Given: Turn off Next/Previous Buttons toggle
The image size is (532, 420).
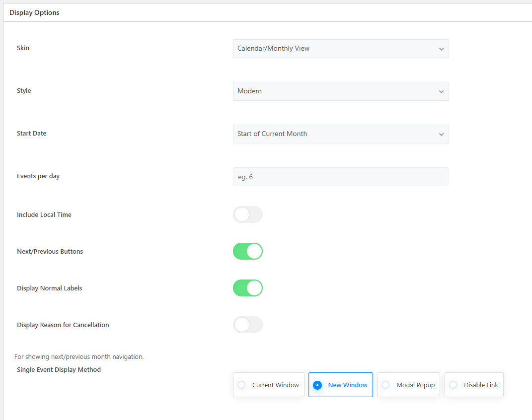Looking at the screenshot, I should pos(247,251).
